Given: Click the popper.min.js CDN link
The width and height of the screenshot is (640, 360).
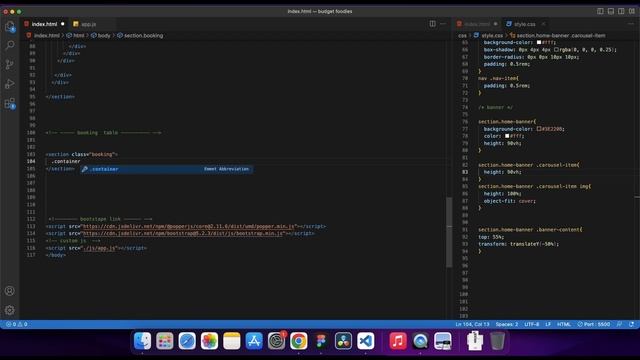Looking at the screenshot, I should pyautogui.click(x=189, y=226).
